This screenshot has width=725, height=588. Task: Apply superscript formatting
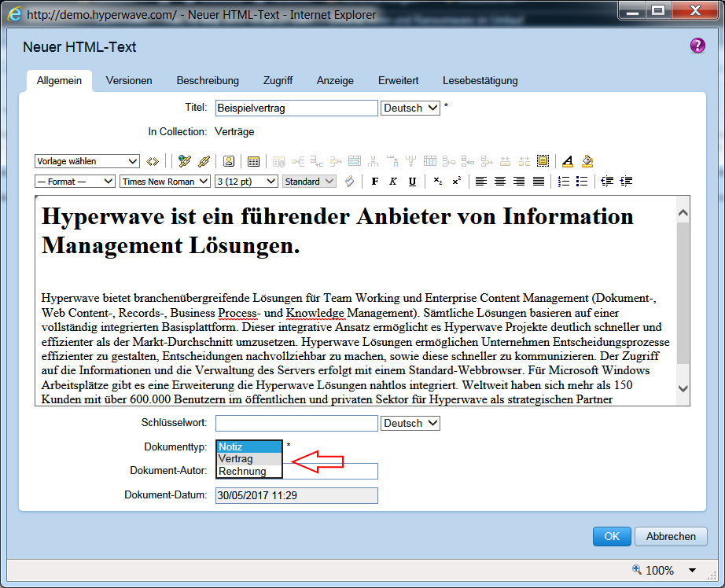point(457,182)
